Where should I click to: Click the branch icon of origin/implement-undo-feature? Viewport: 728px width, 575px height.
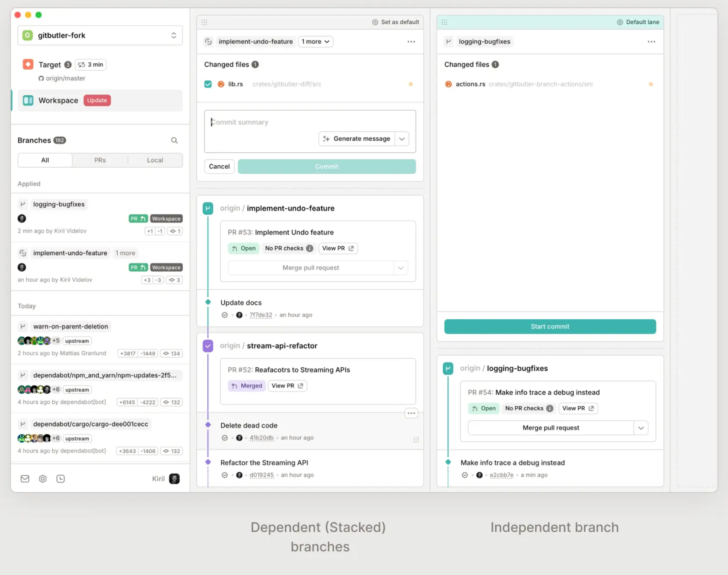(x=208, y=208)
